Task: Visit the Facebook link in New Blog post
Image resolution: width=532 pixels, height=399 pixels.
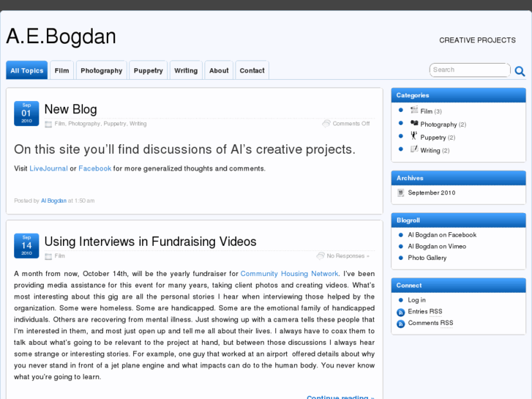Action: click(x=94, y=168)
